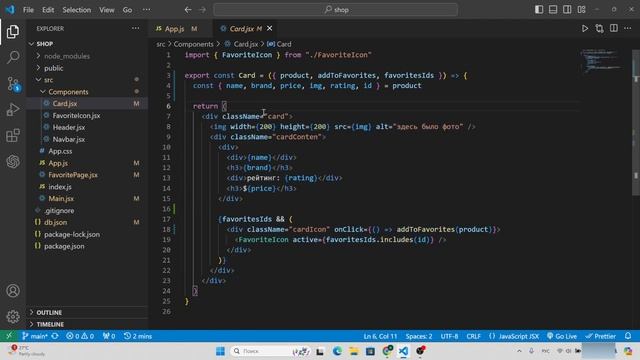Image resolution: width=640 pixels, height=360 pixels.
Task: Open Source Control view in activity bar
Action: pos(13,84)
